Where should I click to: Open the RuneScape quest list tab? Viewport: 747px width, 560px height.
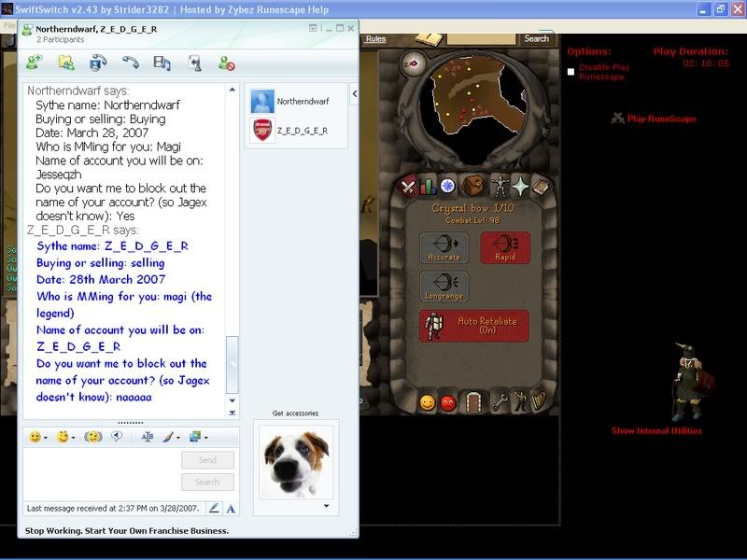[x=448, y=186]
